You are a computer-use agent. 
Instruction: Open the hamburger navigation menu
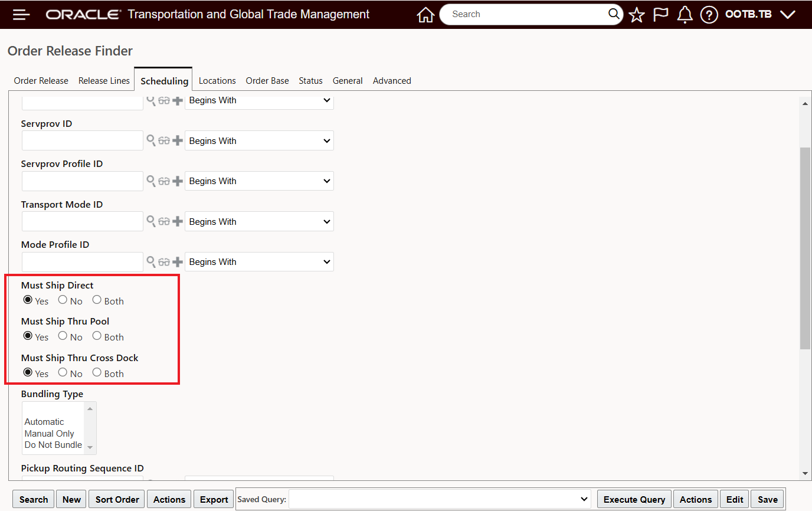(x=21, y=15)
